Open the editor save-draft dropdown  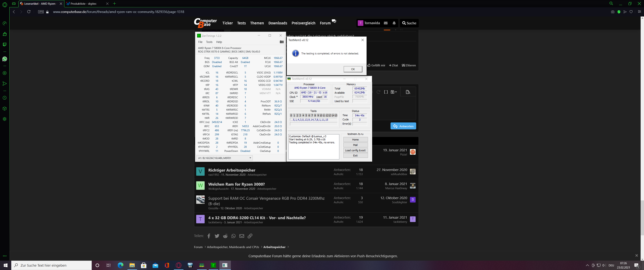click(x=394, y=92)
